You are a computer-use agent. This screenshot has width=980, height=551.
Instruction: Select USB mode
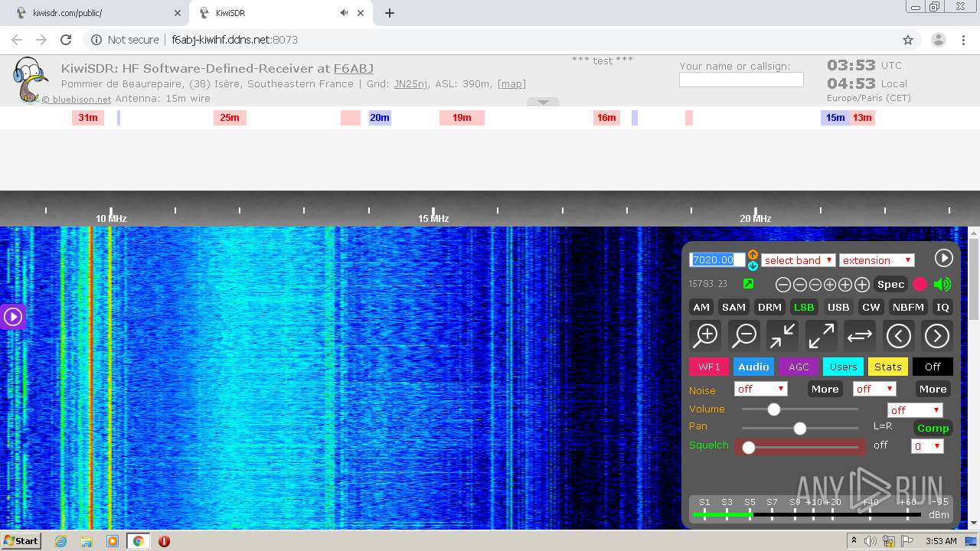(838, 307)
